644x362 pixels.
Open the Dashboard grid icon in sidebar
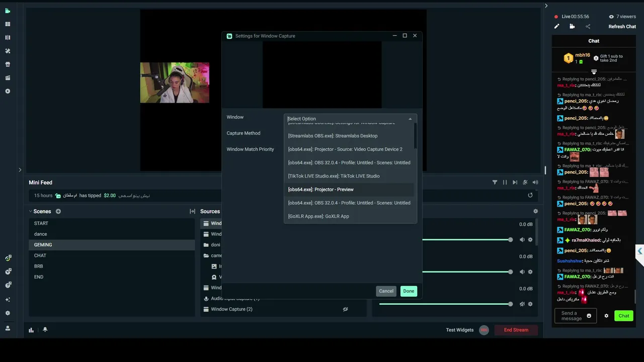8,24
